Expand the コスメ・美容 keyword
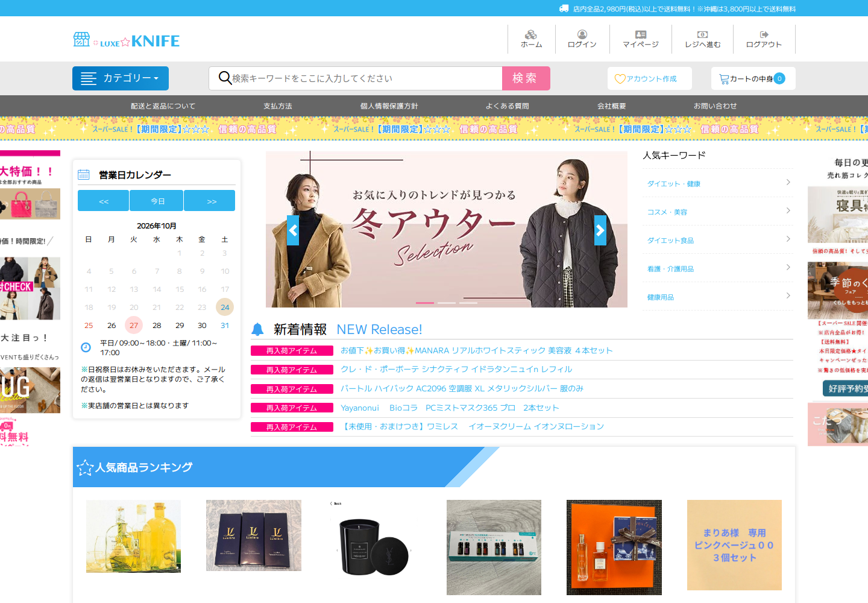This screenshot has width=868, height=603. (718, 212)
